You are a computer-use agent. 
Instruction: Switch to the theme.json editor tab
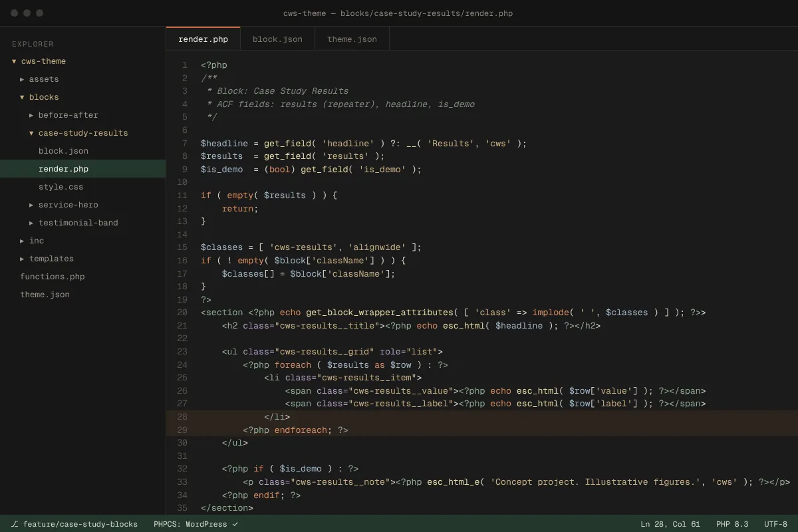tap(352, 39)
